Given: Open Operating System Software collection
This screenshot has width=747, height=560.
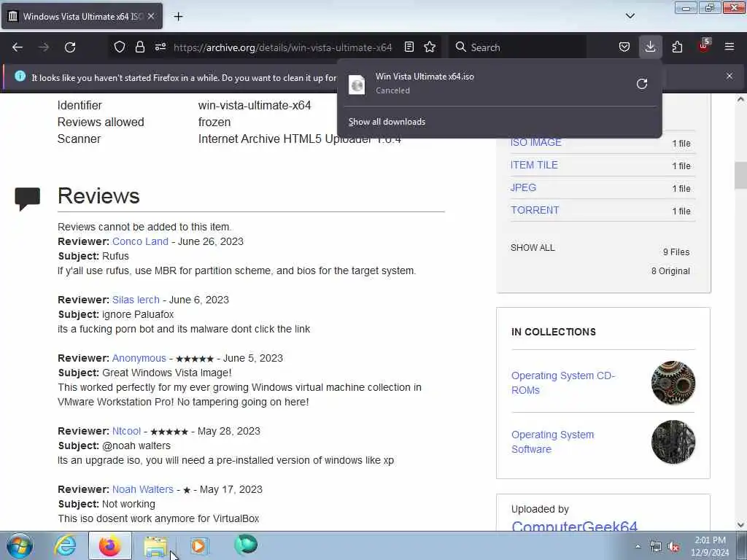Looking at the screenshot, I should (553, 442).
